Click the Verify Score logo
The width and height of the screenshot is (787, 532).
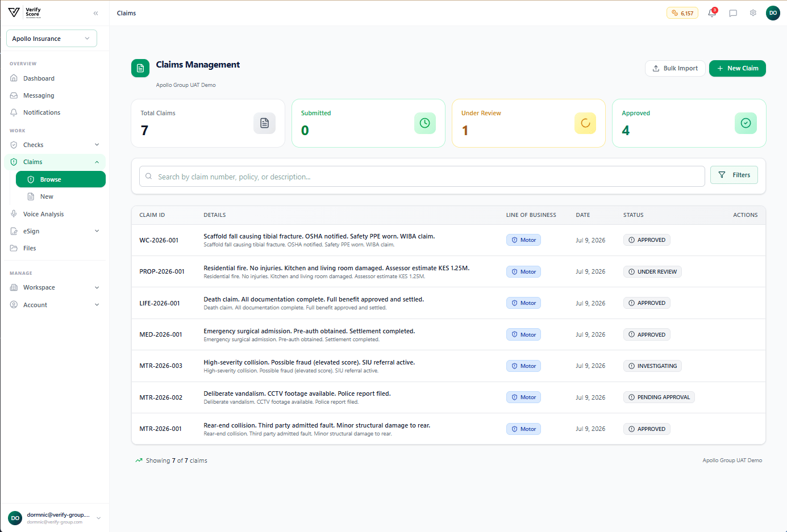coord(24,12)
